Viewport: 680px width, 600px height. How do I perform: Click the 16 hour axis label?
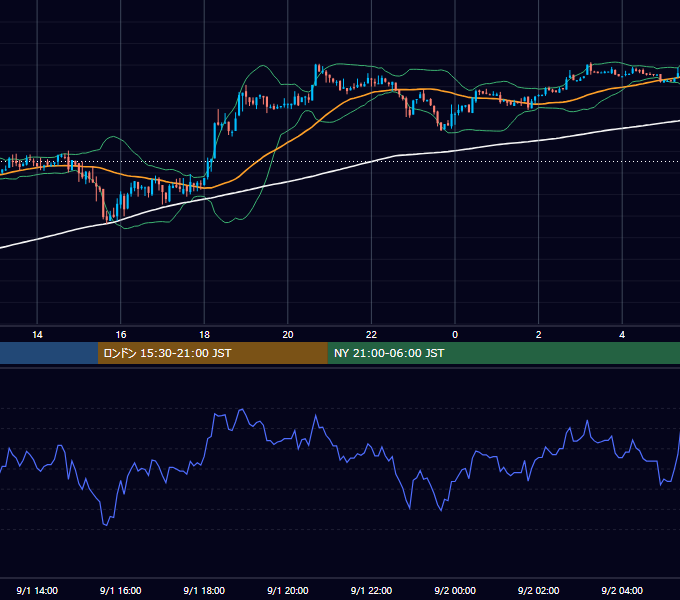pyautogui.click(x=121, y=335)
